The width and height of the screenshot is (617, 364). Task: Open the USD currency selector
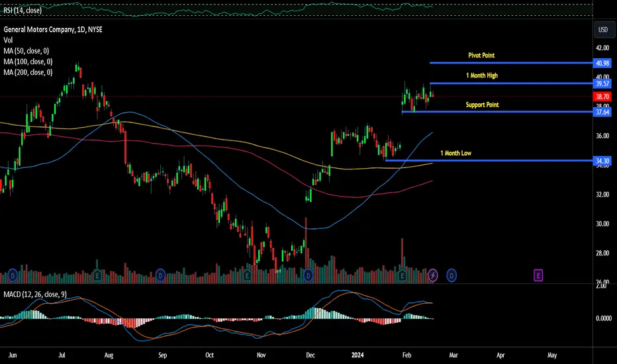tap(603, 30)
